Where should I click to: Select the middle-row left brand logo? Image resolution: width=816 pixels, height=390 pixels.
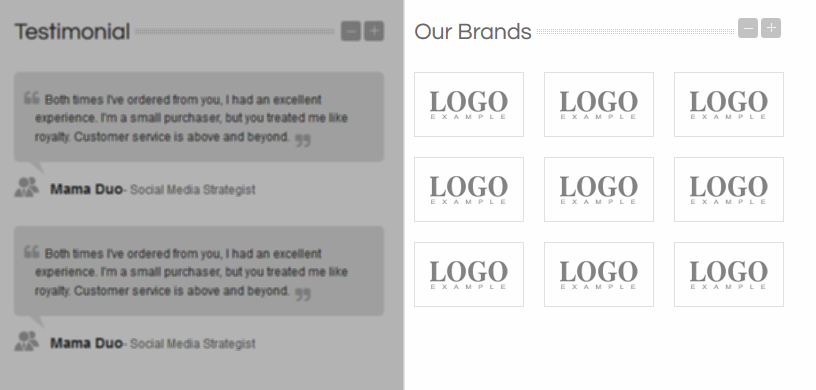click(x=469, y=190)
